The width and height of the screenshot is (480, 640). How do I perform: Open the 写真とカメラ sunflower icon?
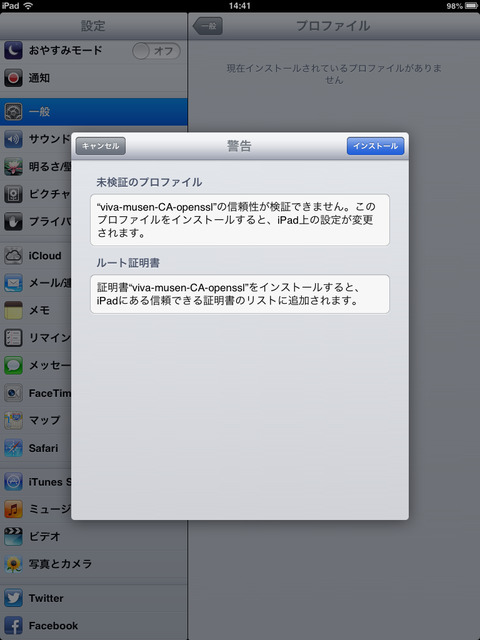13,564
